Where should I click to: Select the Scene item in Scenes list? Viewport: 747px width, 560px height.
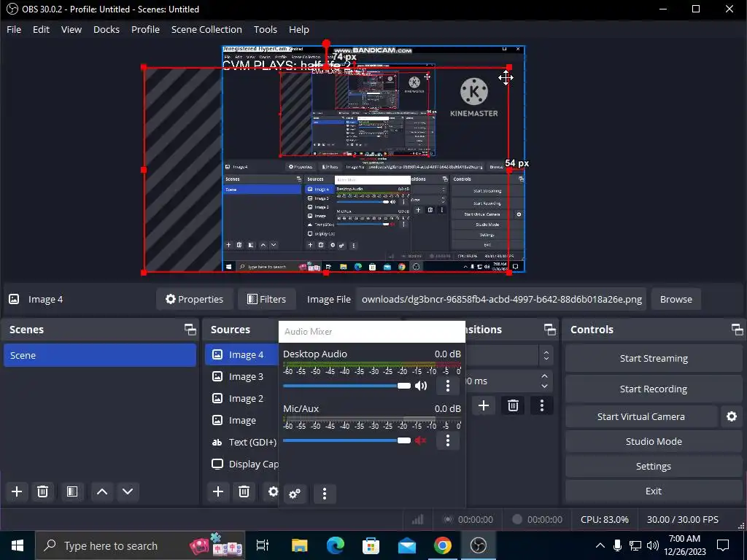coord(99,355)
